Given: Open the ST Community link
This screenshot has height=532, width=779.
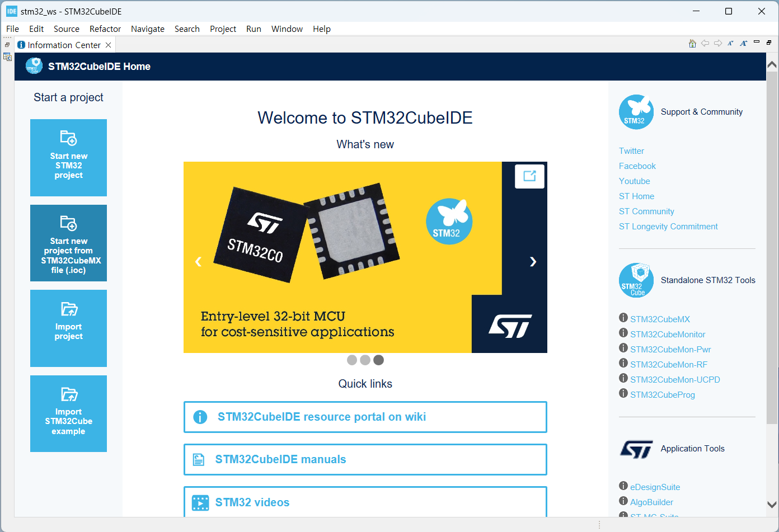Looking at the screenshot, I should [x=646, y=211].
